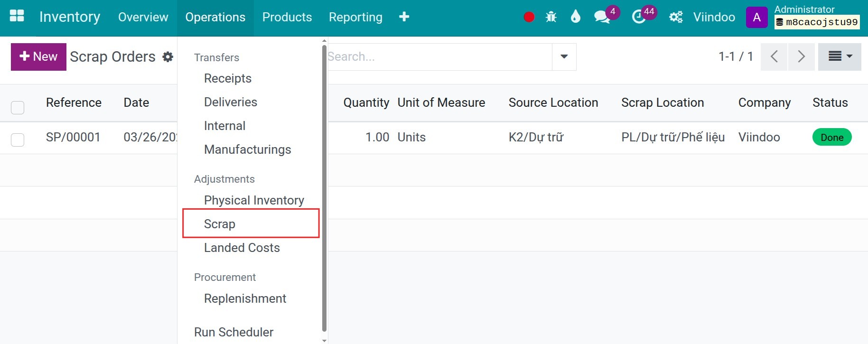Viewport: 868px width, 344px height.
Task: Sort by Scrap Location column
Action: coord(663,102)
